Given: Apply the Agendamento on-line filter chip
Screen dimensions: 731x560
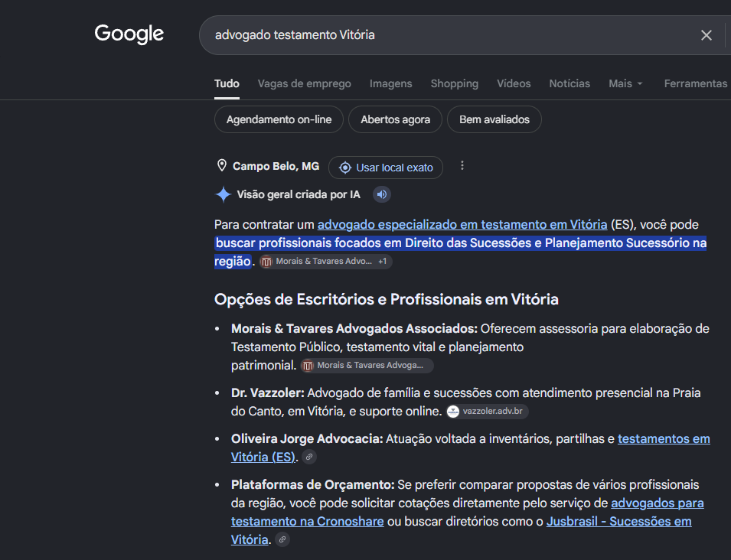Looking at the screenshot, I should (279, 119).
